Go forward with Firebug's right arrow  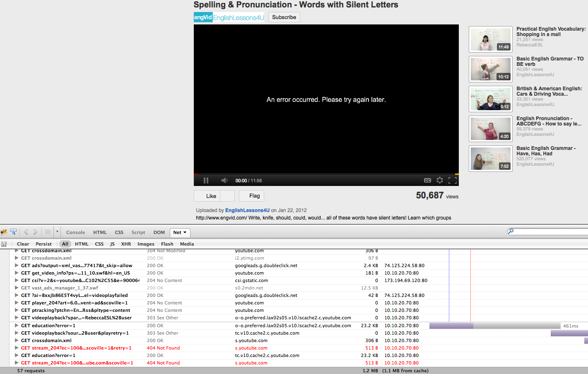[x=35, y=232]
